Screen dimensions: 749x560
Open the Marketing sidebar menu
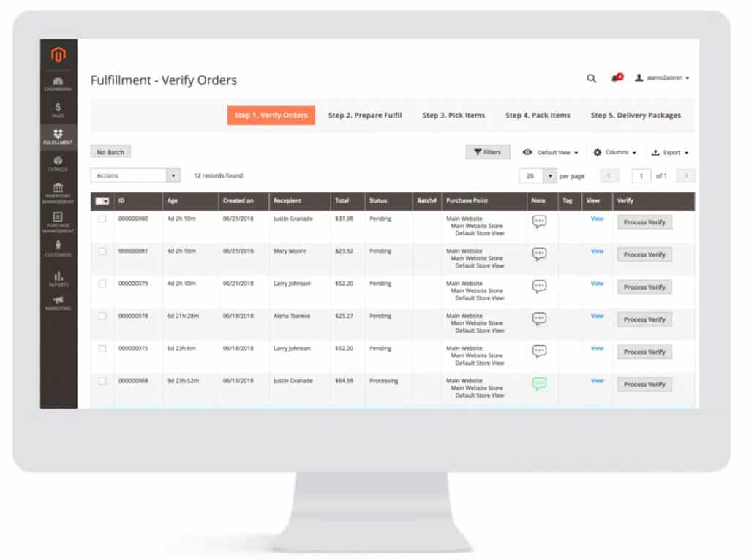point(59,303)
